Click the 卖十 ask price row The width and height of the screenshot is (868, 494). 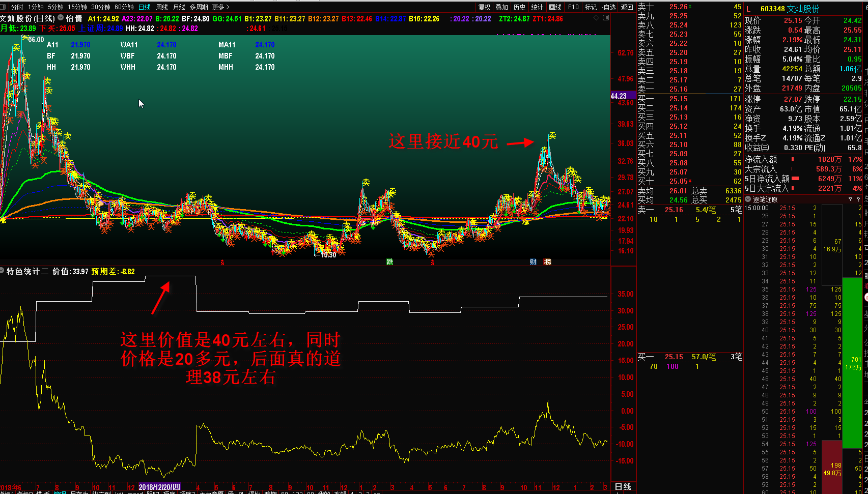[x=690, y=7]
